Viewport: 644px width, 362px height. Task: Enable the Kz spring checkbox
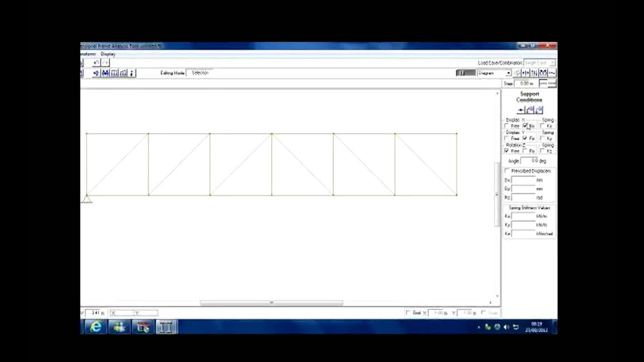coord(543,151)
